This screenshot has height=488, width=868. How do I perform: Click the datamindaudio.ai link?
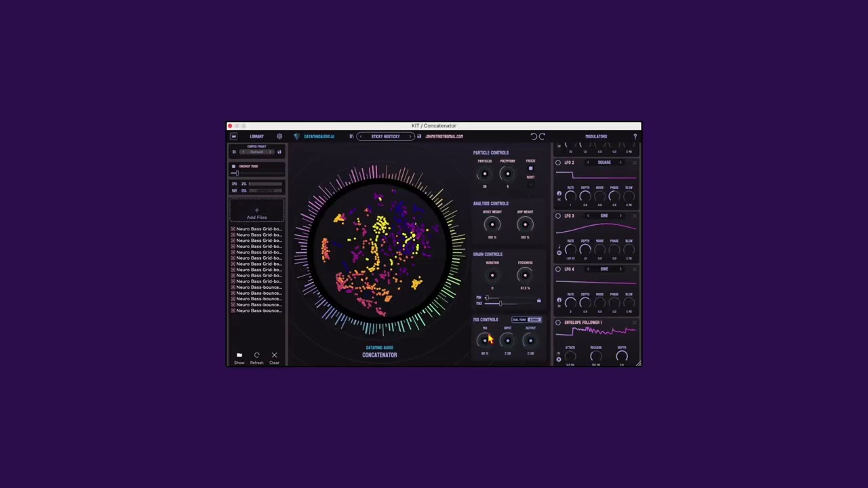[x=319, y=136]
